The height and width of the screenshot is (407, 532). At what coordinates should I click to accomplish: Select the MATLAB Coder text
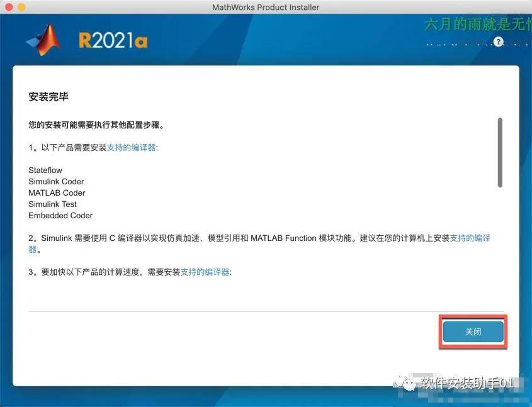(57, 193)
